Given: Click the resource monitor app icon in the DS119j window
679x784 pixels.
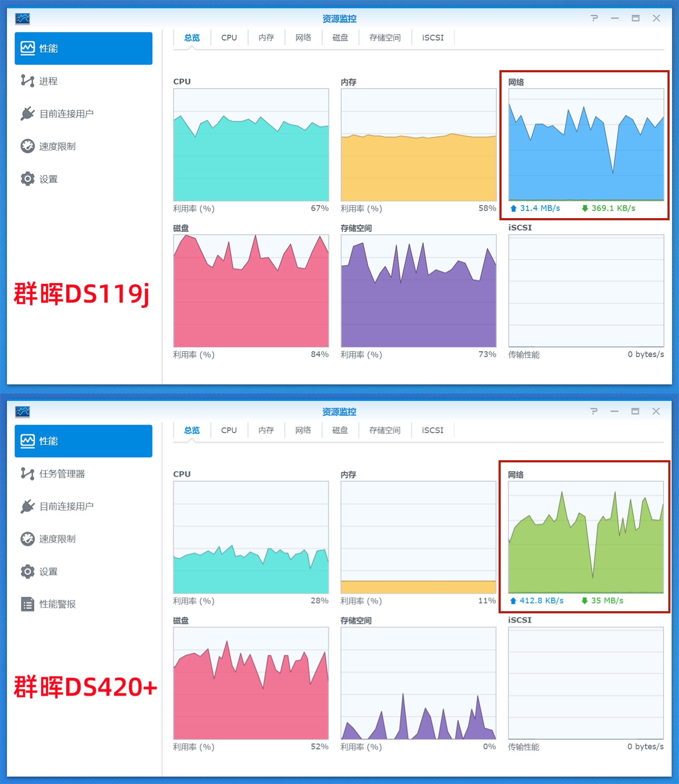Looking at the screenshot, I should [23, 18].
